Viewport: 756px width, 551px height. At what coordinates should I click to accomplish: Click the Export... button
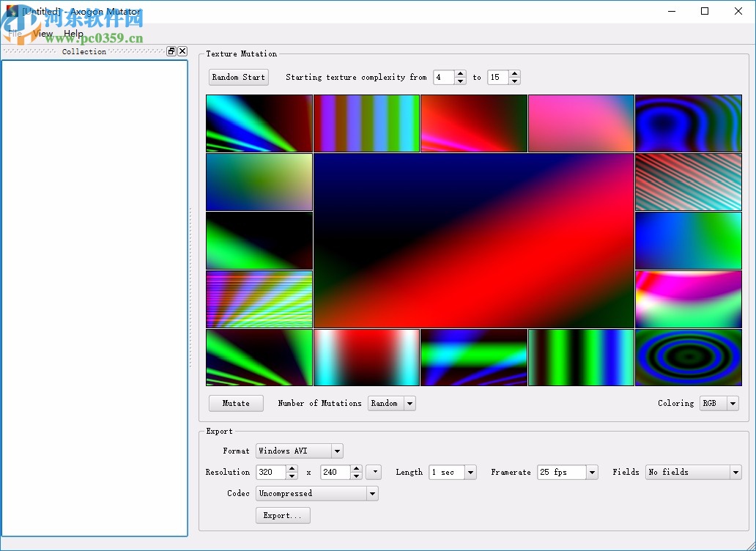pos(283,515)
